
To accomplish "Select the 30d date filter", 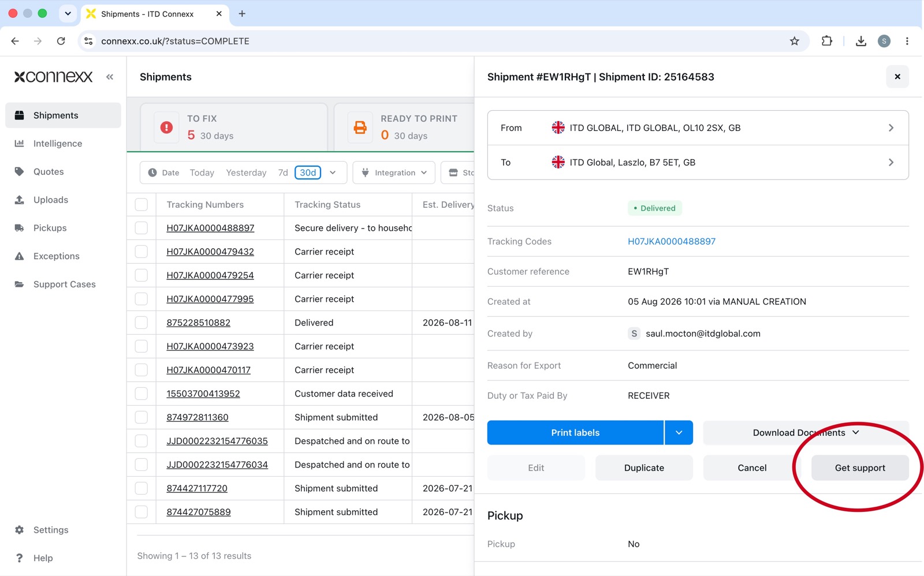I will [308, 173].
